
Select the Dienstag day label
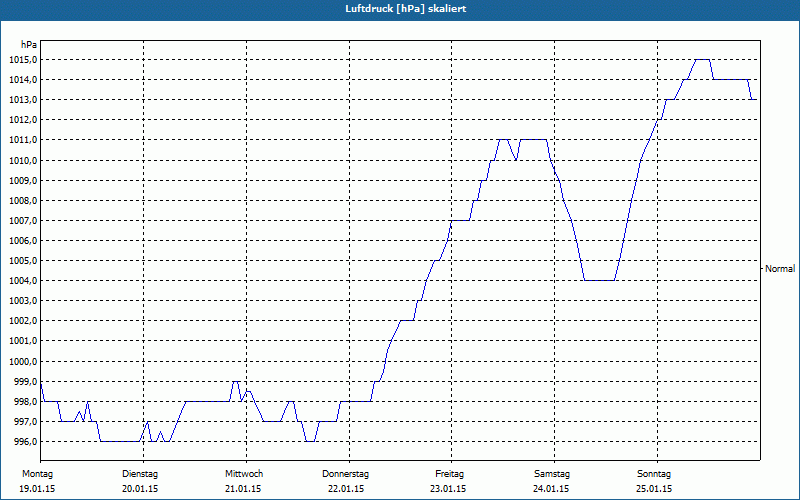[140, 474]
